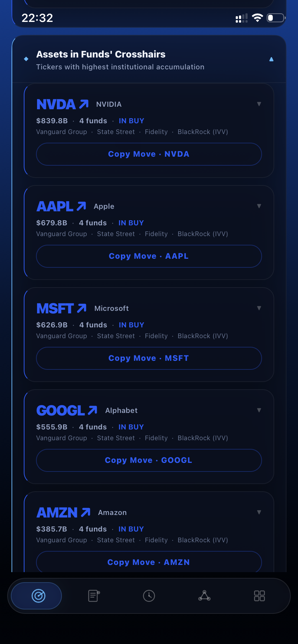This screenshot has width=298, height=644.
Task: Open the radar target tab in bottom bar
Action: pos(38,595)
